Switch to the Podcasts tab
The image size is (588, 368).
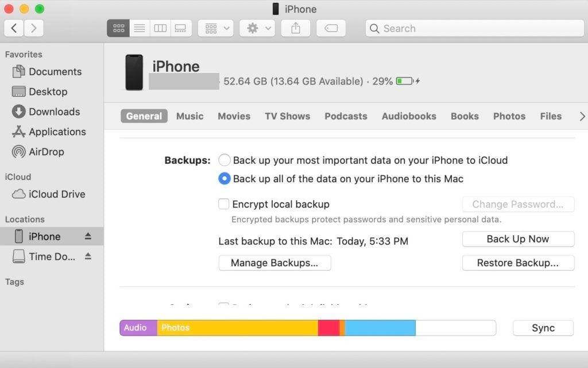point(346,116)
